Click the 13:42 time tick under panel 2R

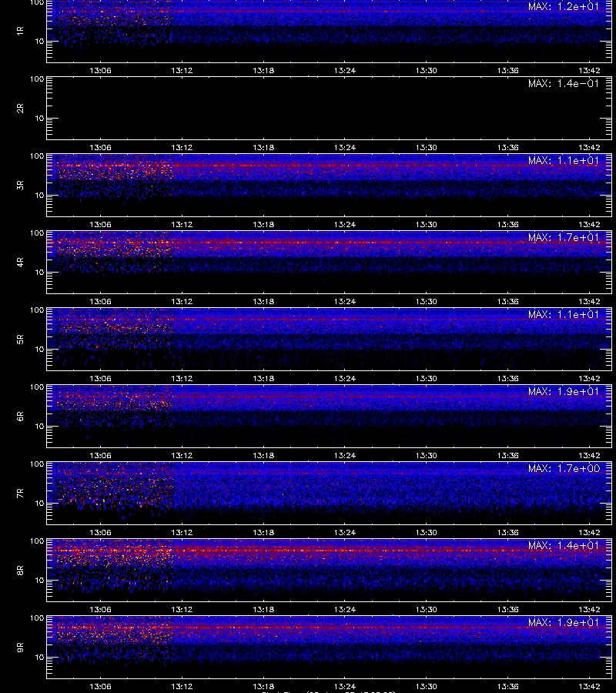click(589, 148)
